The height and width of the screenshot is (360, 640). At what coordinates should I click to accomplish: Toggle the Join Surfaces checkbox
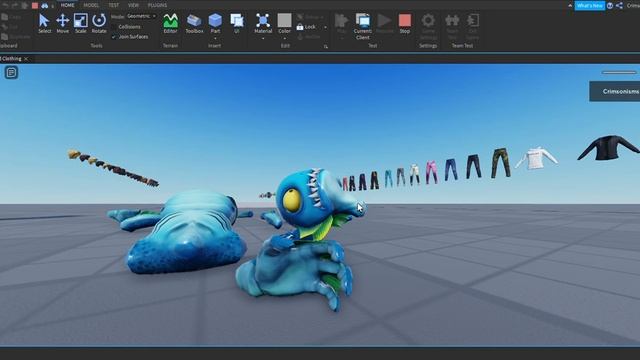114,37
